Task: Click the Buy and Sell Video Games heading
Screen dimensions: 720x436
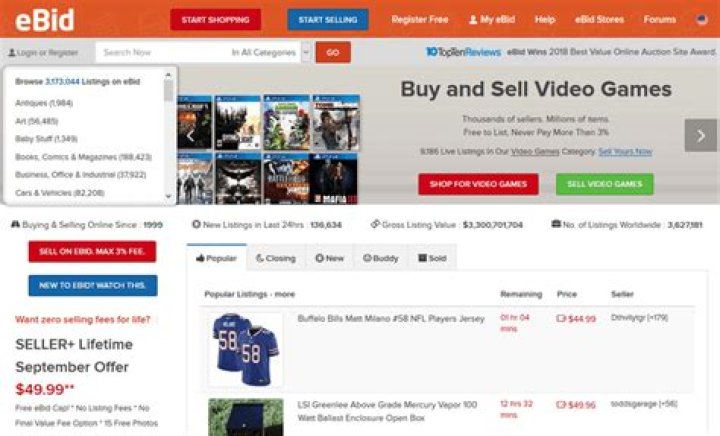Action: (x=536, y=89)
